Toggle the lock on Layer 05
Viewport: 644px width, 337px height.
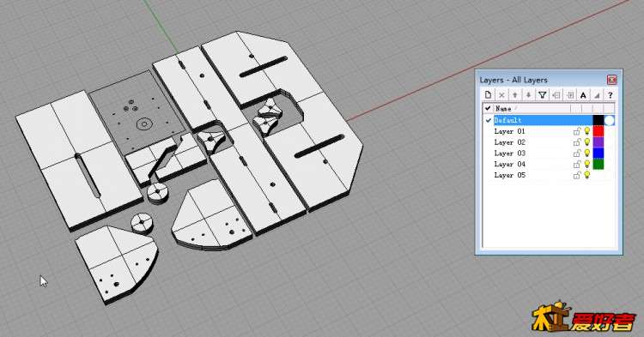click(x=577, y=175)
